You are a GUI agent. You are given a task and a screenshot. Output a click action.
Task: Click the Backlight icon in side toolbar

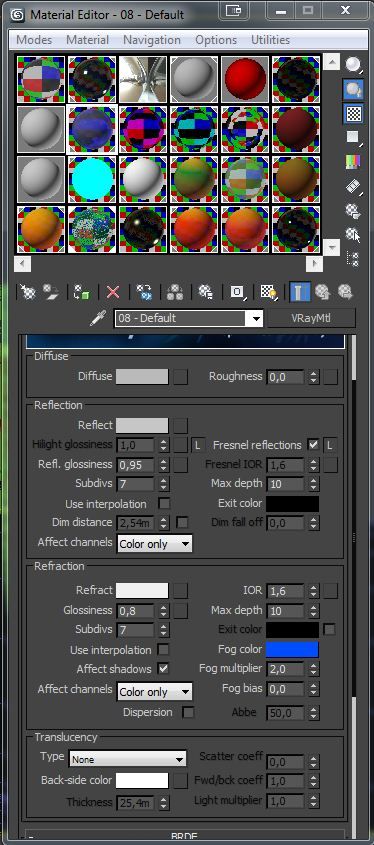tap(354, 89)
